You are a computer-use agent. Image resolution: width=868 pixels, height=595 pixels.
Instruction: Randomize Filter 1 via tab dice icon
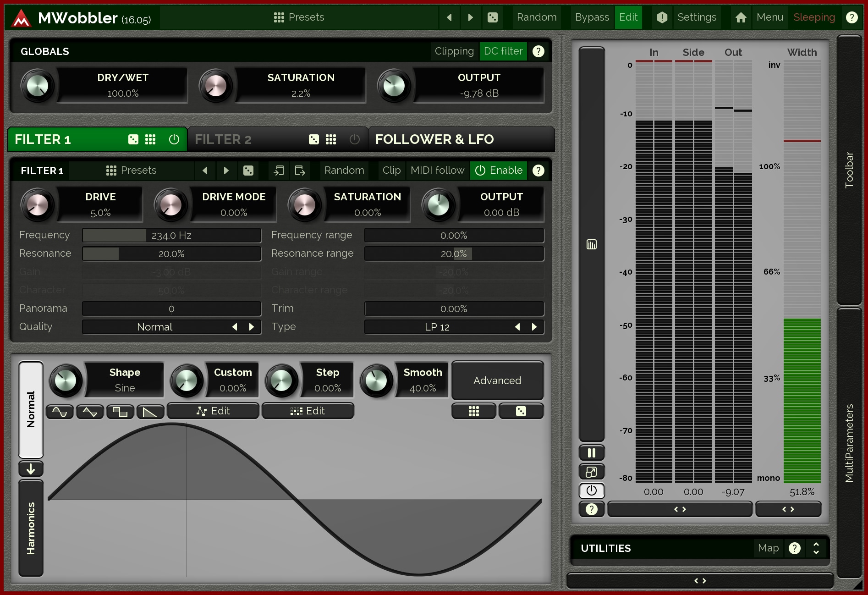point(133,139)
